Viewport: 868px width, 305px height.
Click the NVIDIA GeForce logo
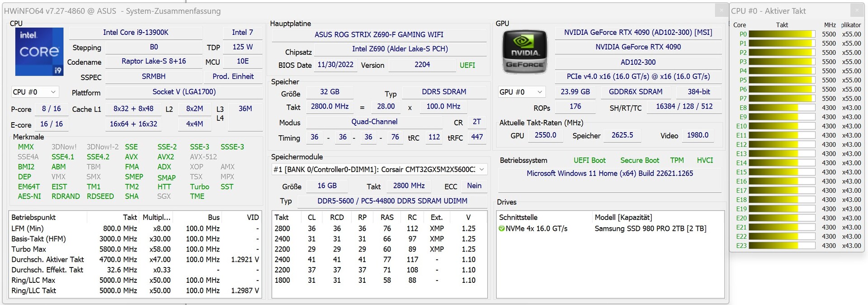tap(525, 51)
